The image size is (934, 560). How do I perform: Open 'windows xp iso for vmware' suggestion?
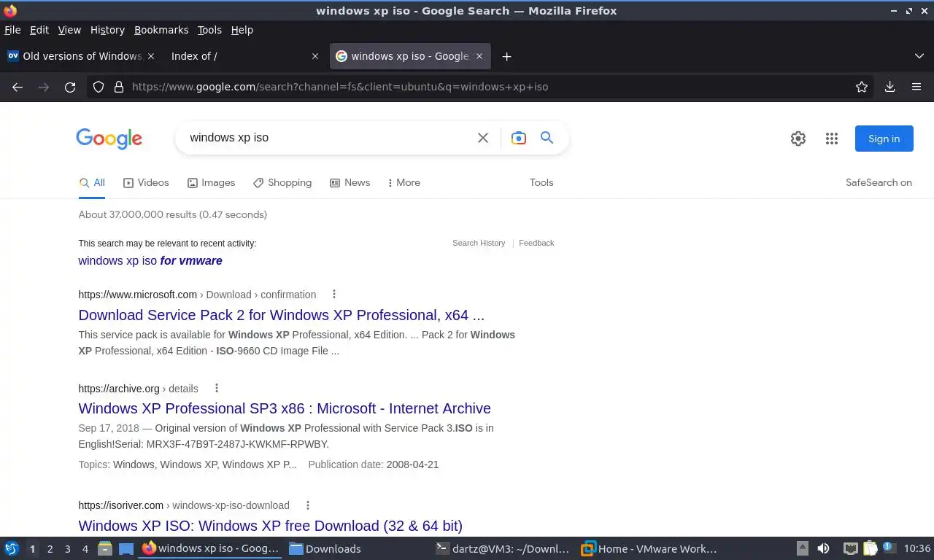pos(150,260)
